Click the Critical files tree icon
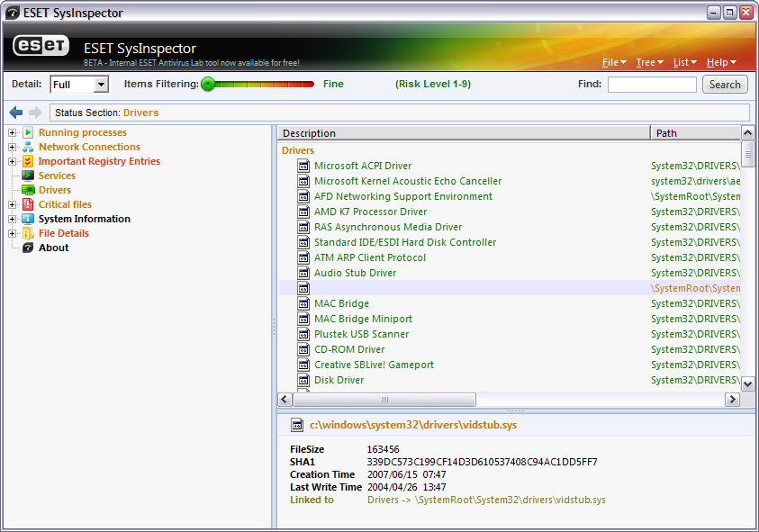The width and height of the screenshot is (759, 532). coord(28,204)
